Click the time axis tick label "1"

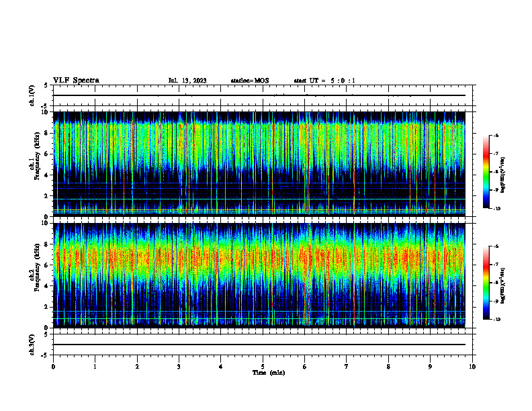[x=95, y=367]
